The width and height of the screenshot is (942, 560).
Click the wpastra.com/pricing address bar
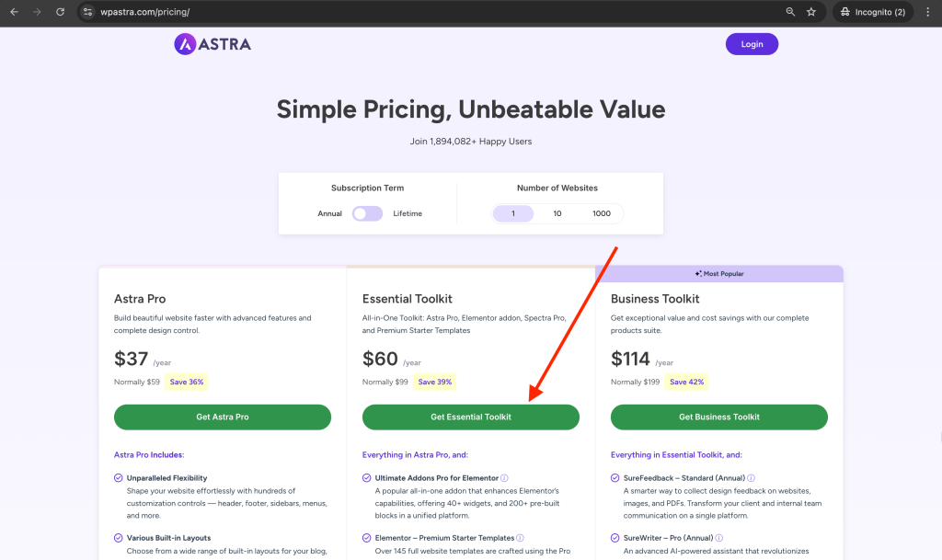pyautogui.click(x=420, y=12)
